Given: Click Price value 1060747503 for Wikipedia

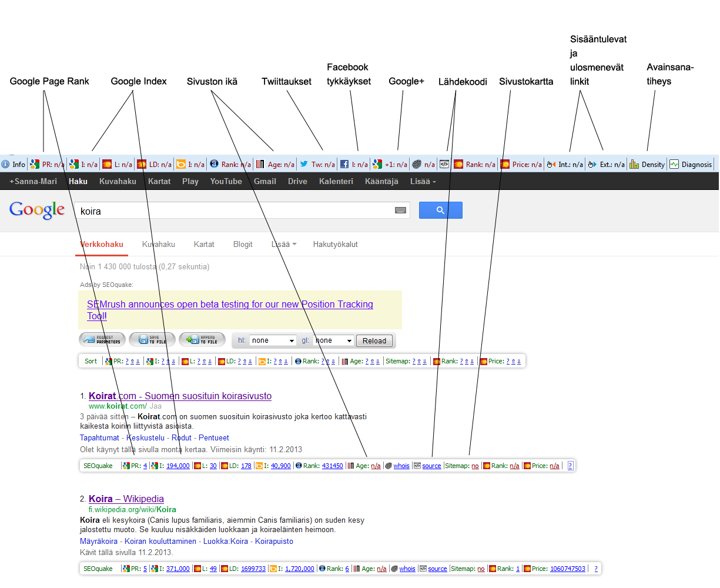Looking at the screenshot, I should 568,569.
